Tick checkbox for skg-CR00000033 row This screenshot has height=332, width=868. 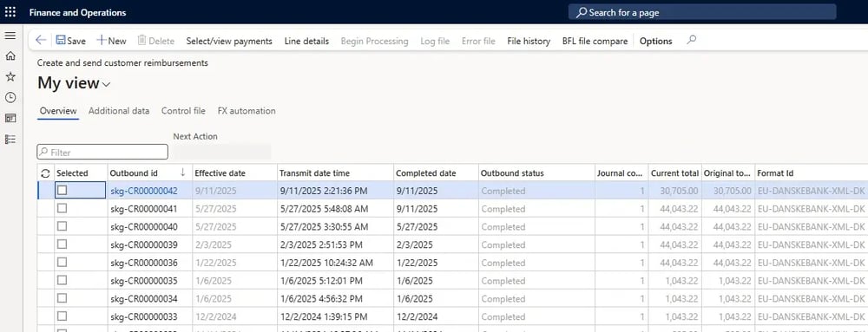click(62, 316)
